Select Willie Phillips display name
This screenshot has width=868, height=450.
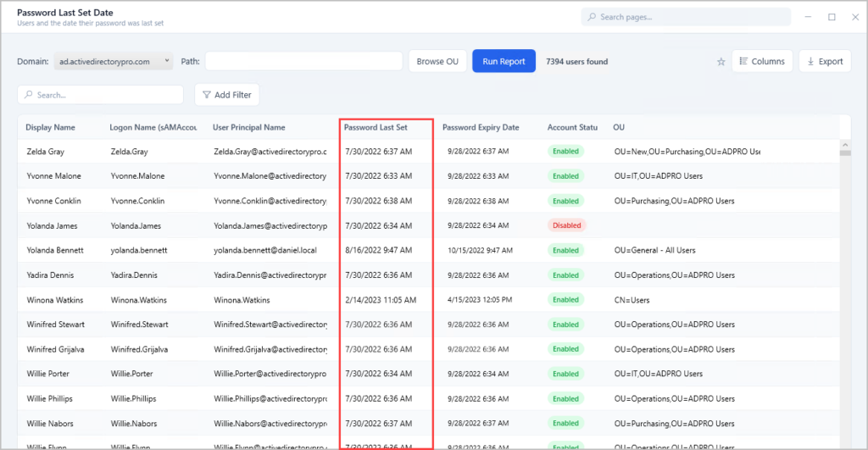coord(49,398)
